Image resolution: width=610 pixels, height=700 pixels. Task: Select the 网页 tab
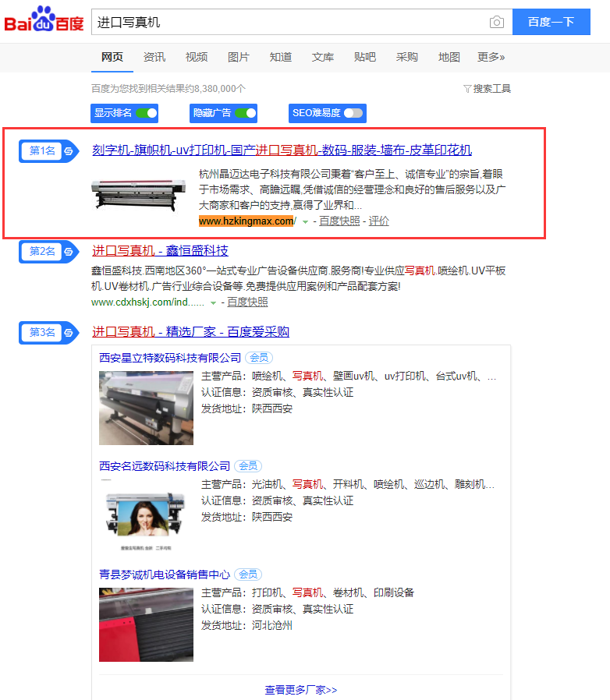click(112, 57)
